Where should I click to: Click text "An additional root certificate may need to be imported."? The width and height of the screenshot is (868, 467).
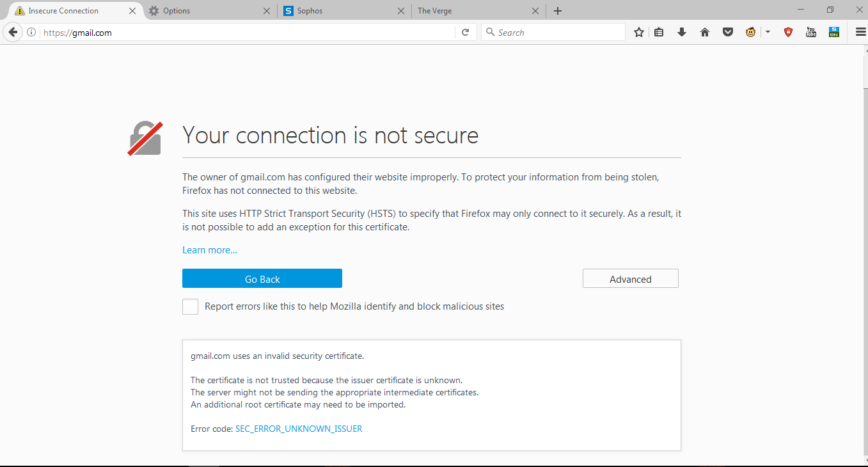[298, 405]
